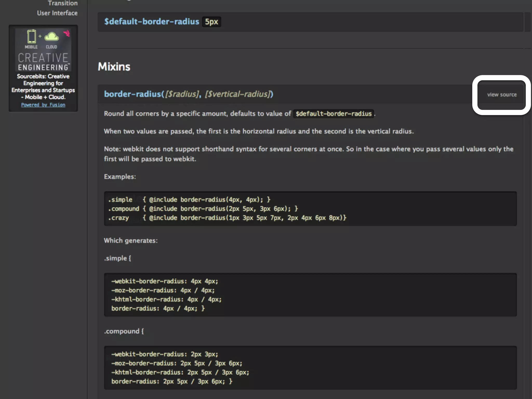Click the green cloud icon in ad
The width and height of the screenshot is (532, 399).
tap(51, 37)
